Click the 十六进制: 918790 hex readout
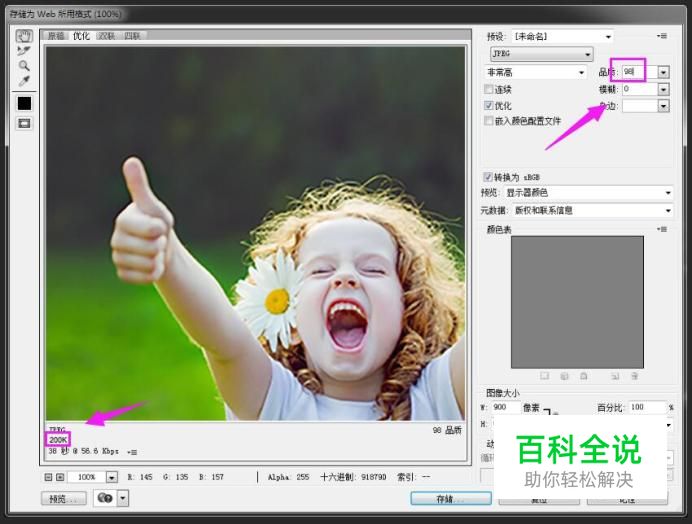 tap(353, 477)
